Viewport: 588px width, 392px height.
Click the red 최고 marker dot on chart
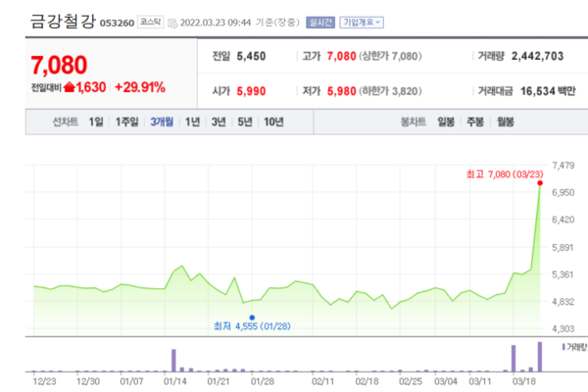(x=540, y=183)
